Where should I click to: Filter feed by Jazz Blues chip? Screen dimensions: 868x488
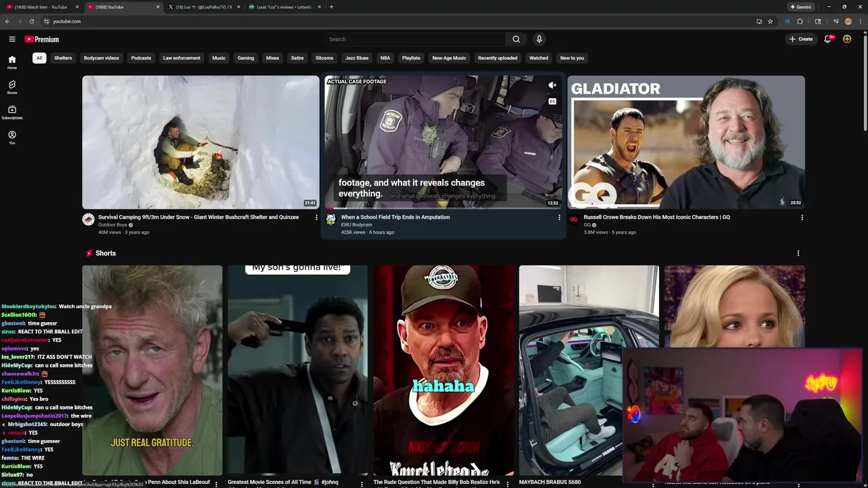point(357,58)
